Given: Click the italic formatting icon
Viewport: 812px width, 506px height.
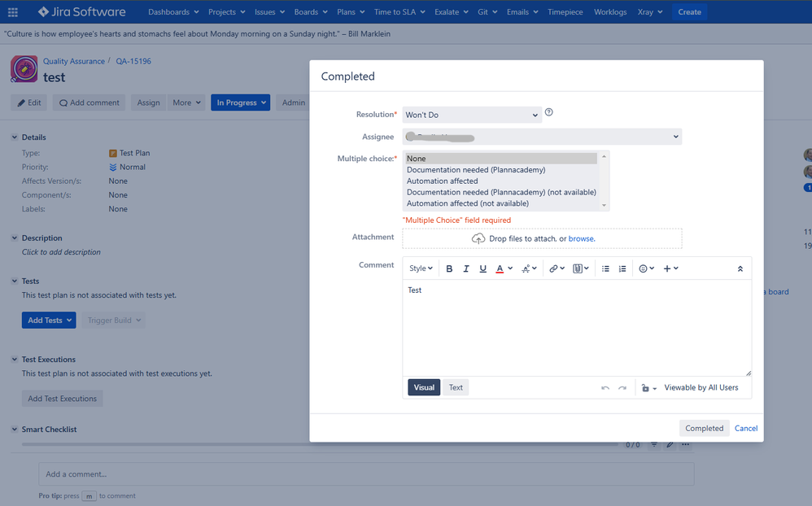Looking at the screenshot, I should [466, 268].
